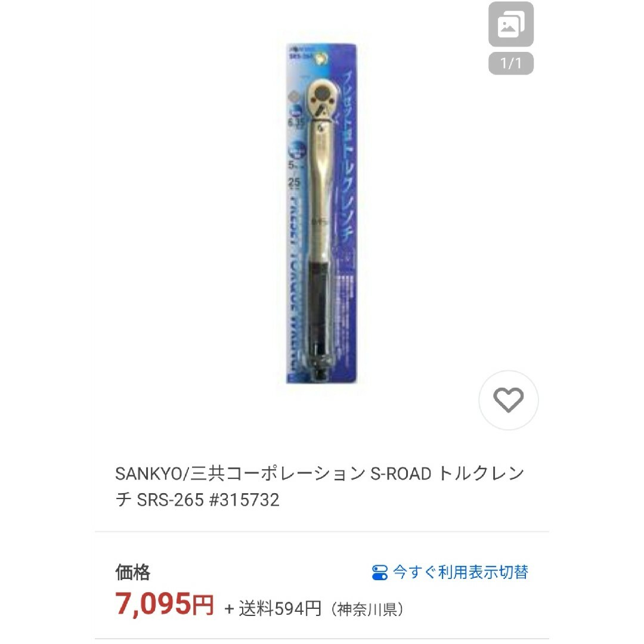Click the SANKYO S-ROAD product title
The image size is (644, 644).
[x=320, y=487]
